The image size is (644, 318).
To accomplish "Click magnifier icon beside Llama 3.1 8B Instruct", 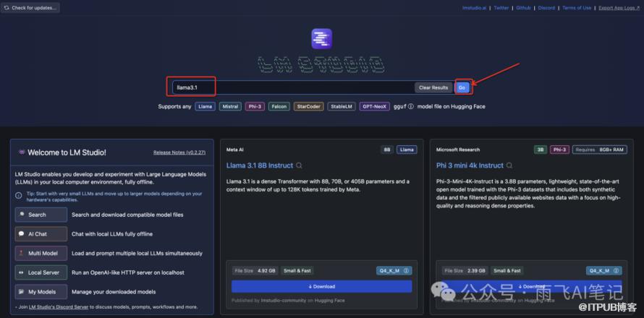I will click(x=299, y=166).
